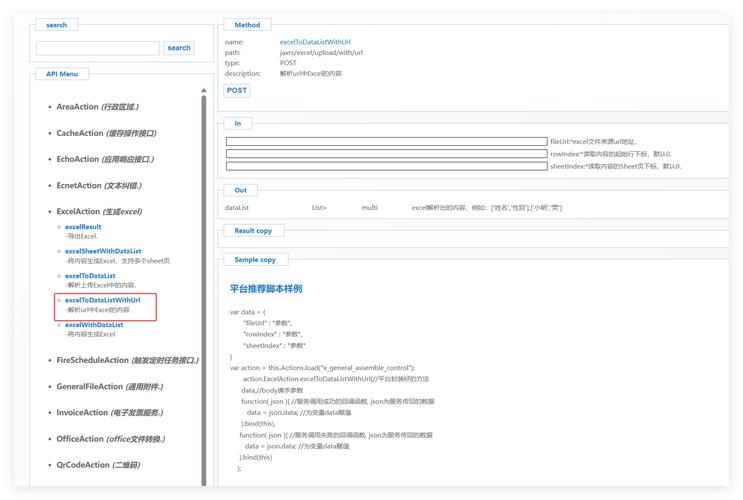Expand the CacheAction menu item
Viewport: 743px width, 500px height.
click(106, 133)
